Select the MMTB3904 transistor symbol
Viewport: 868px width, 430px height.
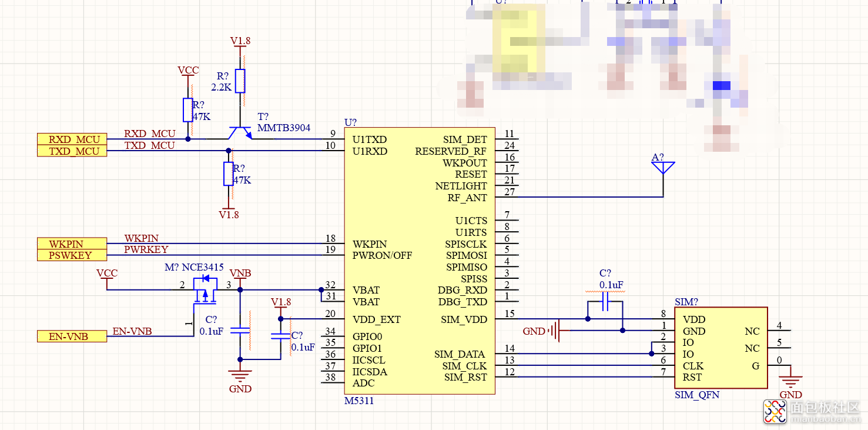(240, 133)
